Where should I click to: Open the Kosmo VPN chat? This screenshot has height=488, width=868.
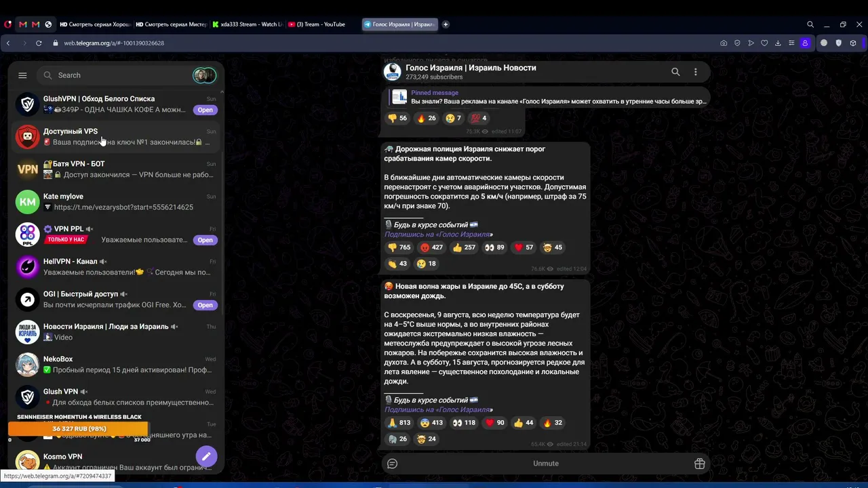[116, 461]
